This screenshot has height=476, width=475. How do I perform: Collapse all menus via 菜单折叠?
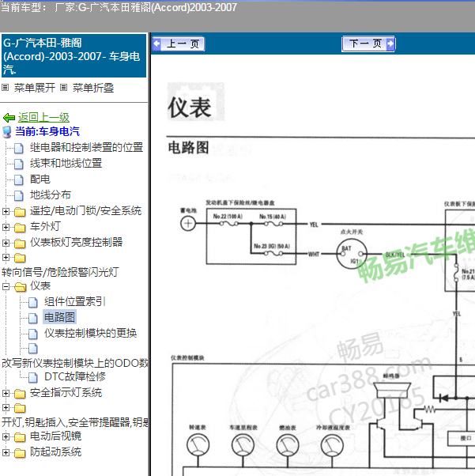point(93,88)
